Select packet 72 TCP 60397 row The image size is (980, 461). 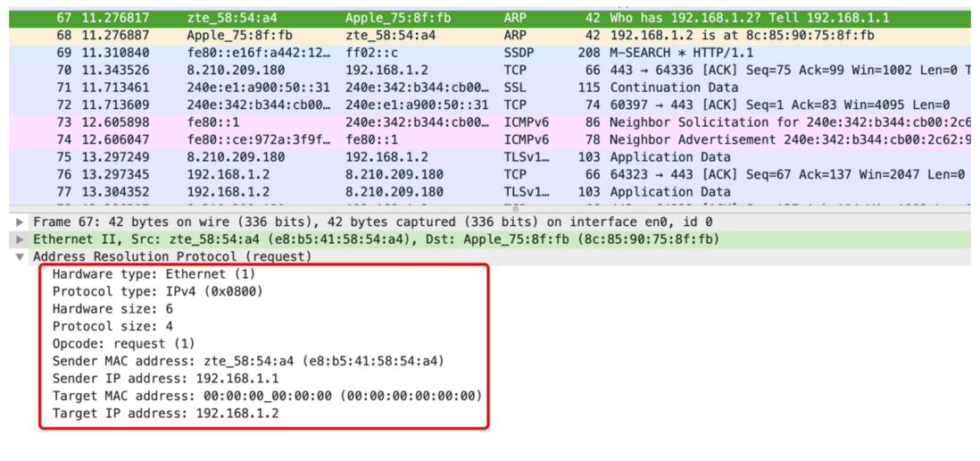coord(490,105)
